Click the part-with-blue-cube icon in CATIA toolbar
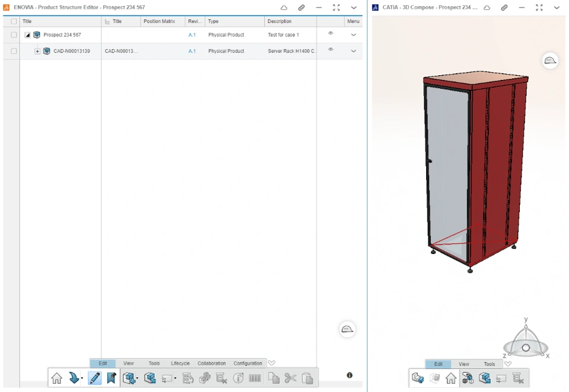This screenshot has width=569, height=392. 418,378
